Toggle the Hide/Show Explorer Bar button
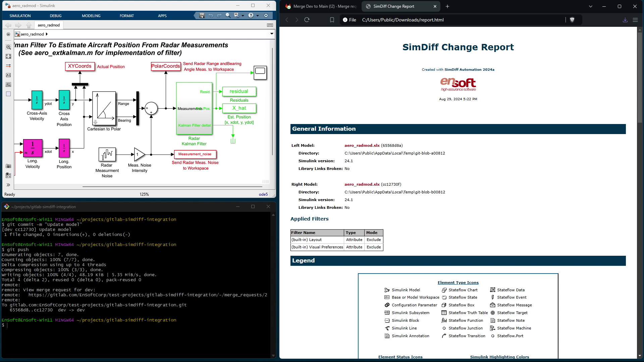 (x=8, y=34)
